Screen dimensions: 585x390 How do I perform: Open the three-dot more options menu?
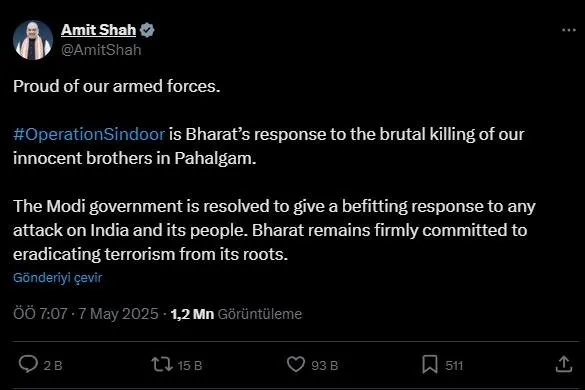click(x=569, y=30)
